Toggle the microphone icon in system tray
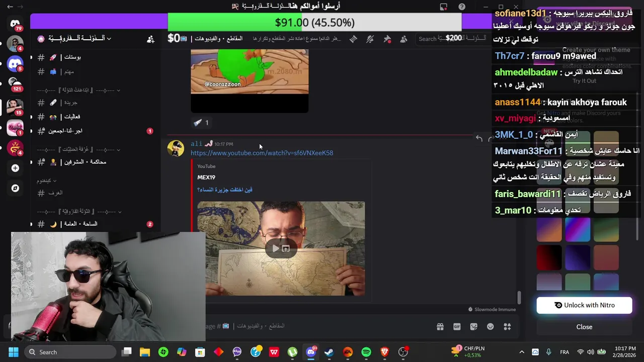This screenshot has width=644, height=362. (548, 352)
